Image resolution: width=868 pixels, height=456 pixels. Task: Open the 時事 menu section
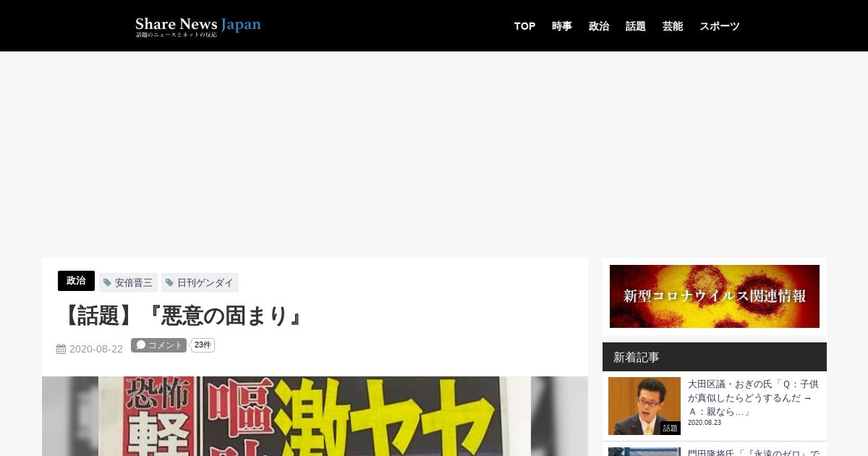(561, 26)
